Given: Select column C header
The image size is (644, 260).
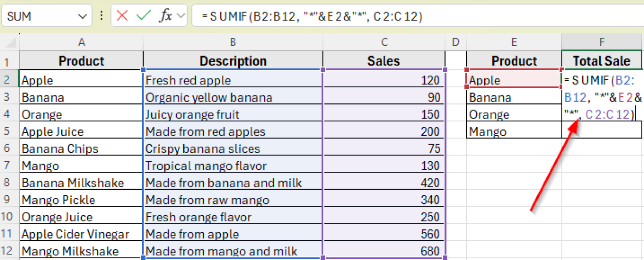Looking at the screenshot, I should [384, 42].
